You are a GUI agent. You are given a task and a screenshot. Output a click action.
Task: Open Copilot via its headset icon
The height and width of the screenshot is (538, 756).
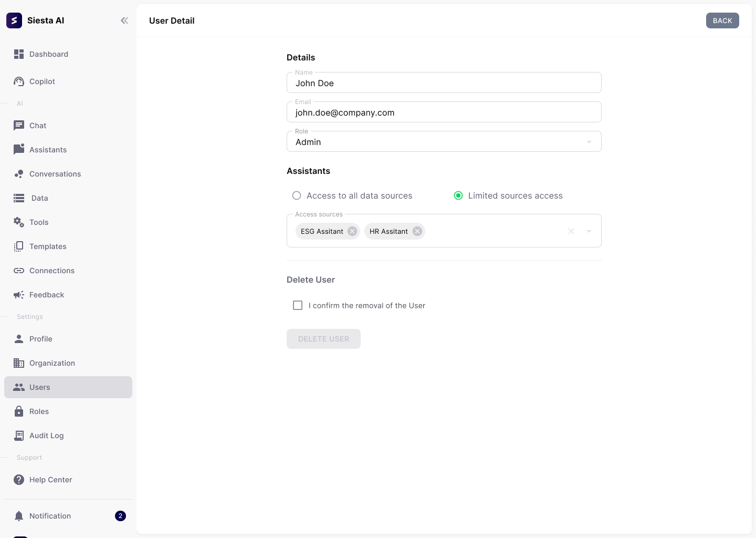pyautogui.click(x=19, y=81)
